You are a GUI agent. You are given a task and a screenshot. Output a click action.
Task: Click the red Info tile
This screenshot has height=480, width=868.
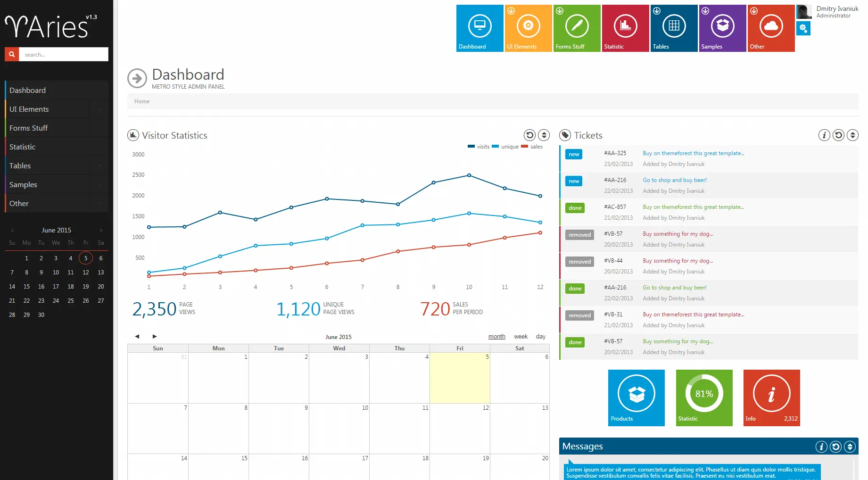coord(772,398)
